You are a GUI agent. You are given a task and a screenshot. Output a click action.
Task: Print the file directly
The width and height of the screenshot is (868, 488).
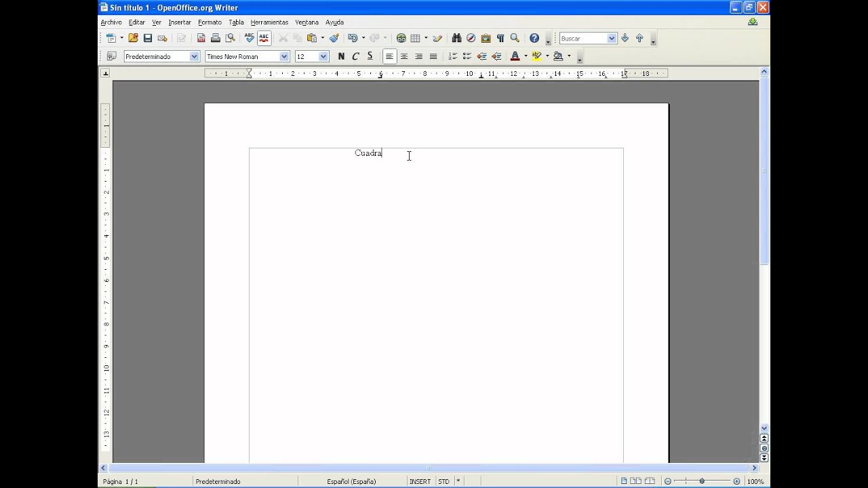tap(216, 39)
